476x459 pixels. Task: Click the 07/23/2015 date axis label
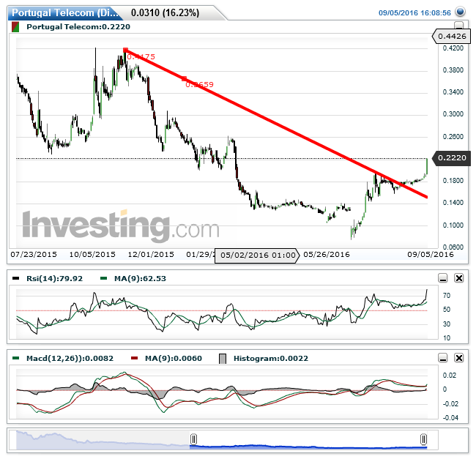[34, 254]
